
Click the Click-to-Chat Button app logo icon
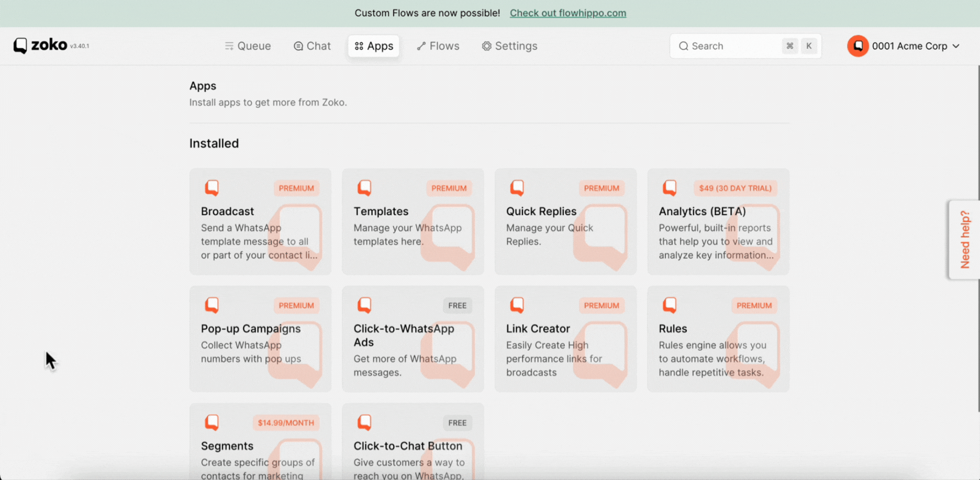pyautogui.click(x=364, y=422)
